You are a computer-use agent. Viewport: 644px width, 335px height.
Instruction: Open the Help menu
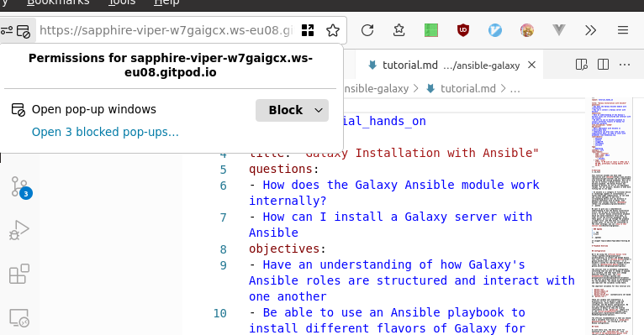coord(166,3)
